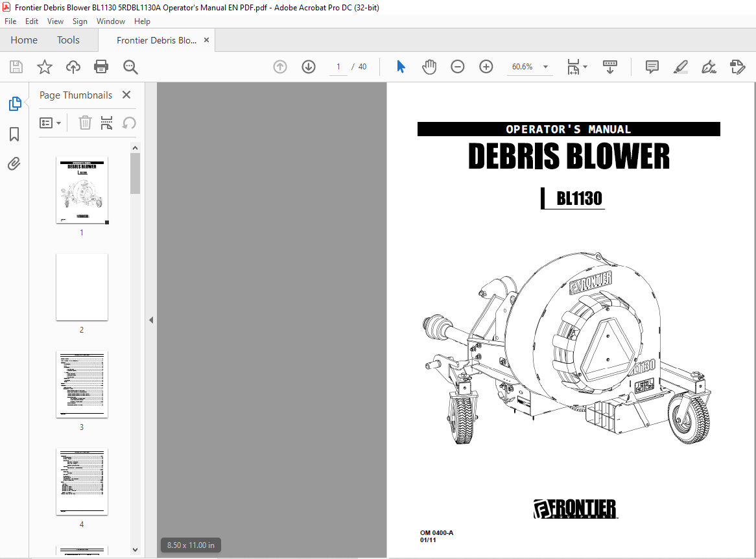Screen dimensions: 756x559
Task: Click thumbnails scrollbar down arrow
Action: click(x=135, y=550)
